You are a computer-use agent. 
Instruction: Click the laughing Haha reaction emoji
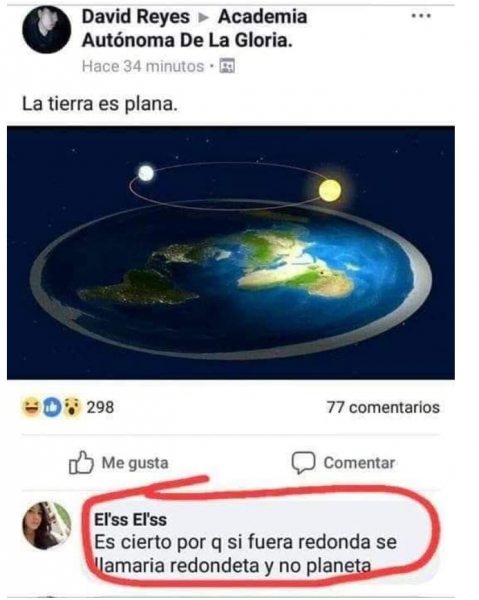click(x=31, y=407)
